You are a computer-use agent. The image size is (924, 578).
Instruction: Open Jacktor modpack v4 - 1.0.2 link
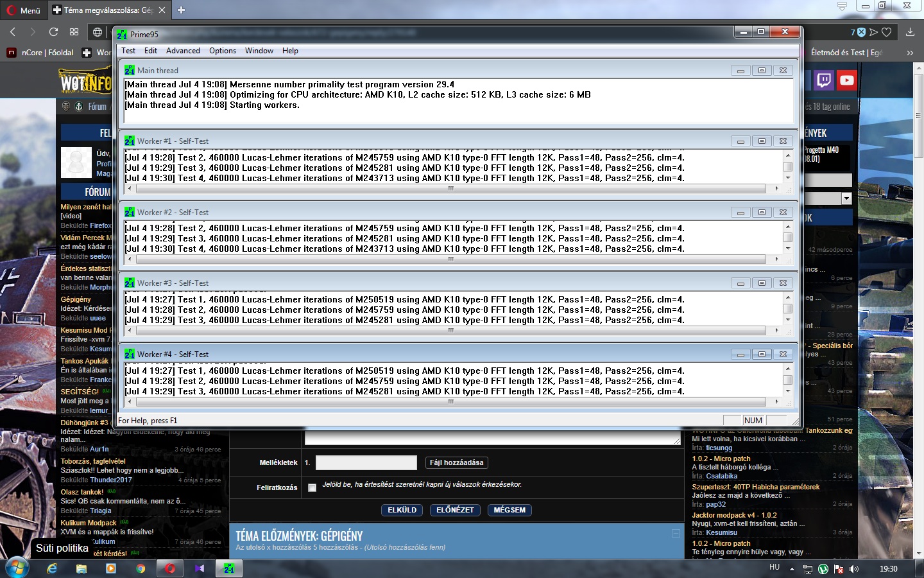(x=734, y=515)
